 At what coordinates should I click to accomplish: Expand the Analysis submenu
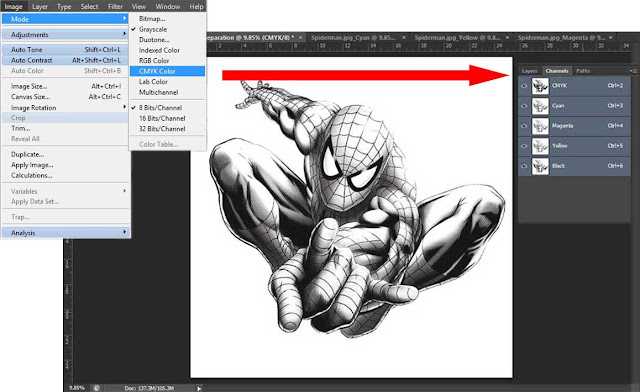(65, 233)
